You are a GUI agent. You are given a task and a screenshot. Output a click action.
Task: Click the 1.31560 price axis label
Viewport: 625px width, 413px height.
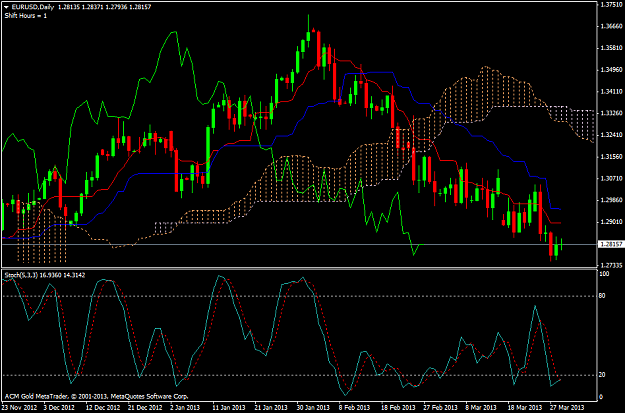(611, 157)
